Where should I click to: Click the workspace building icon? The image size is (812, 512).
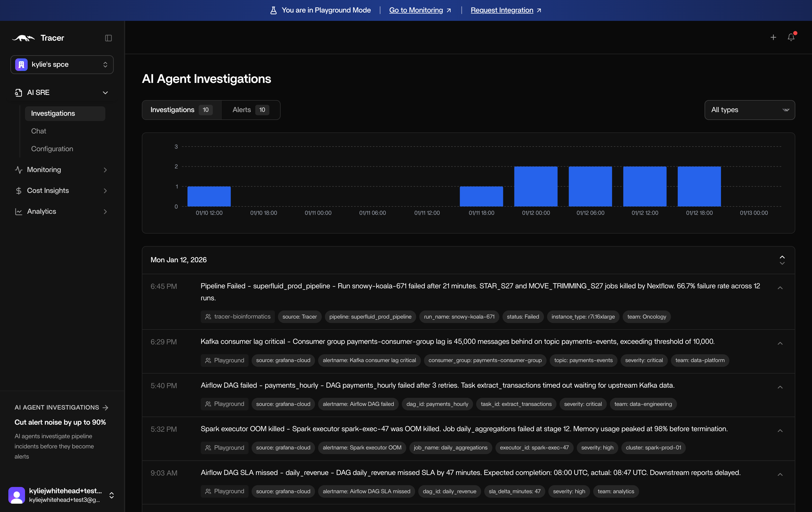(x=21, y=64)
